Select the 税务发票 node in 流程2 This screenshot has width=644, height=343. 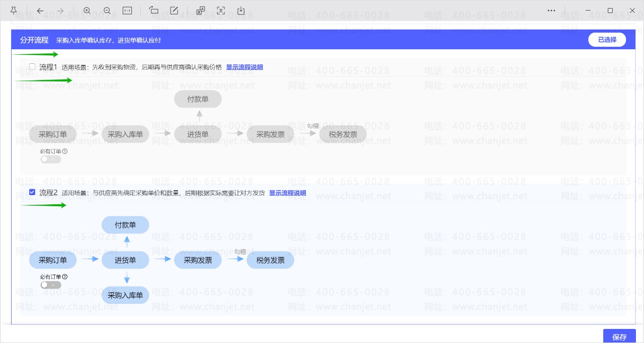(270, 260)
